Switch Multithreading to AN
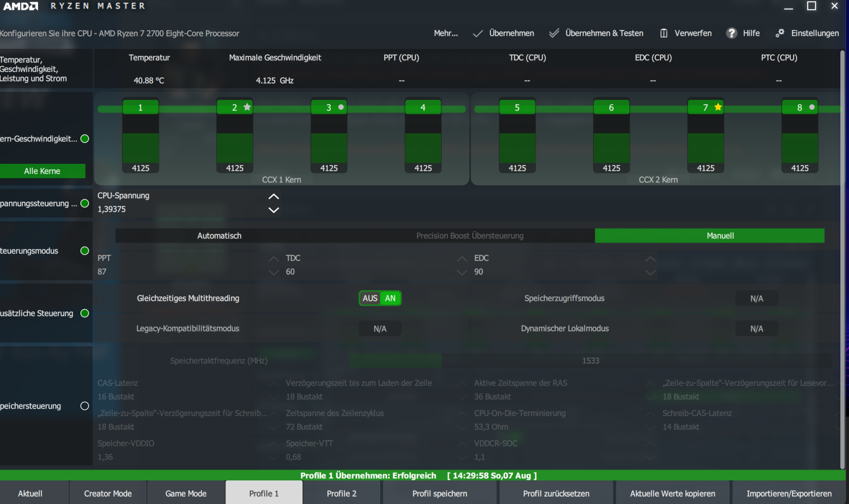849x504 pixels. (x=391, y=298)
